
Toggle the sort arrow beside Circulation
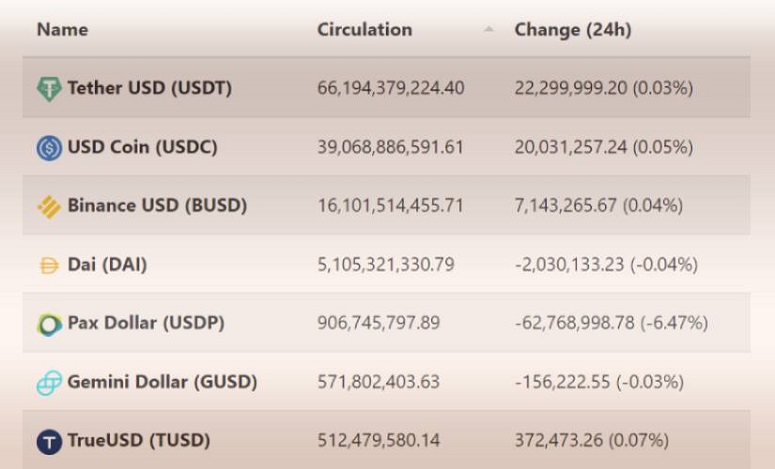[x=488, y=29]
